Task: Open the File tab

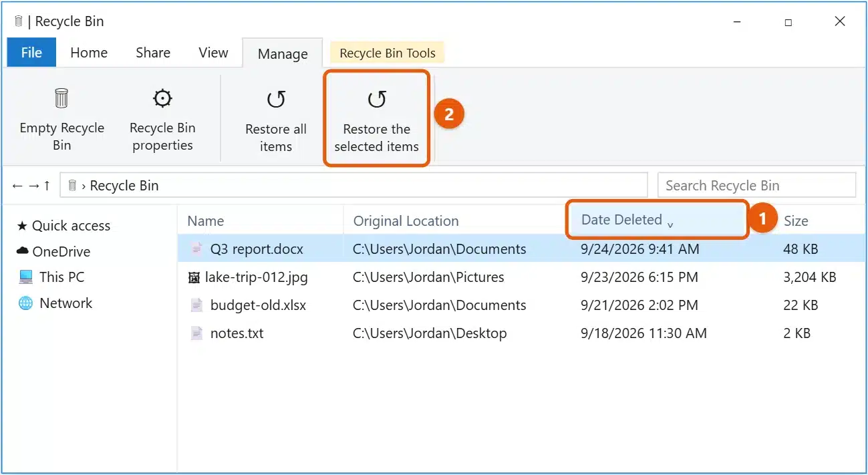Action: pos(31,52)
